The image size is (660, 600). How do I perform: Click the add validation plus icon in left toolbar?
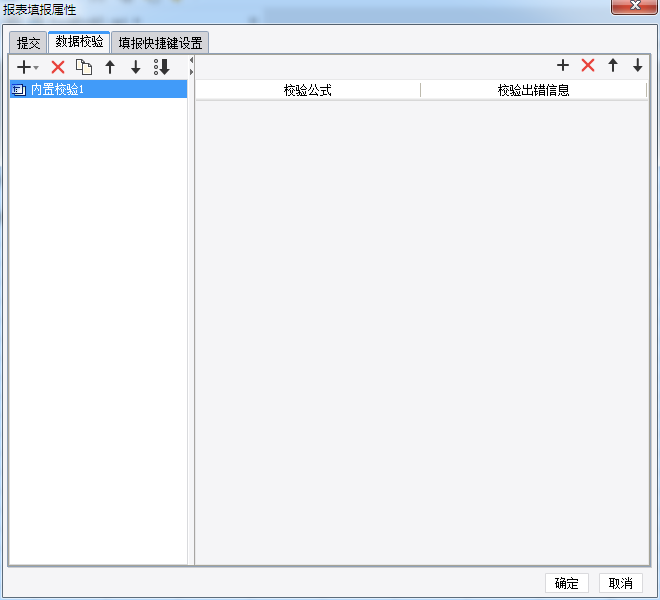(24, 67)
